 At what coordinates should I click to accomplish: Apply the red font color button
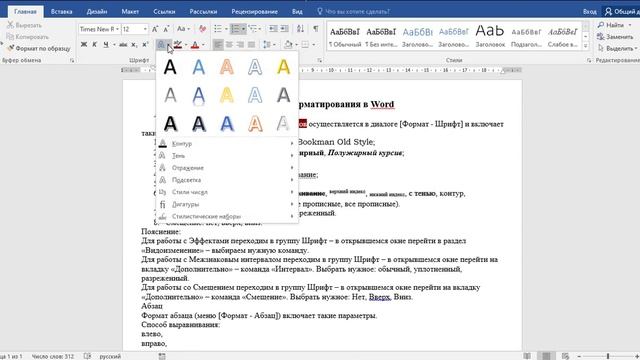coord(195,44)
